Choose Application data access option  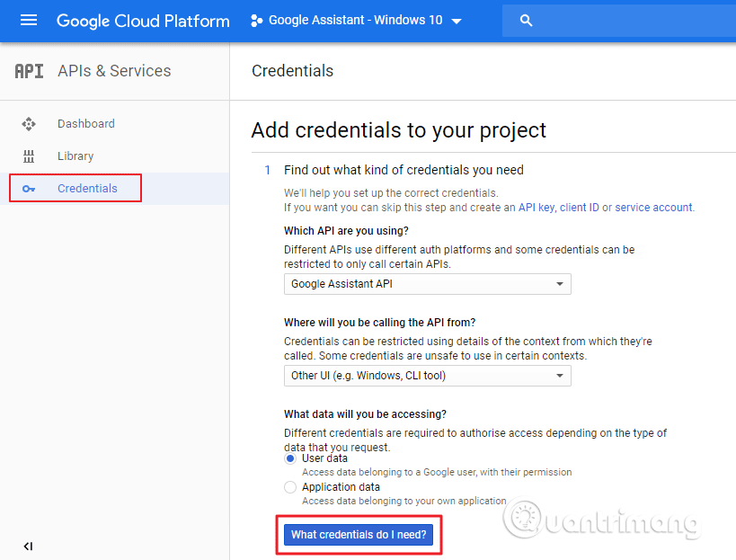tap(290, 487)
